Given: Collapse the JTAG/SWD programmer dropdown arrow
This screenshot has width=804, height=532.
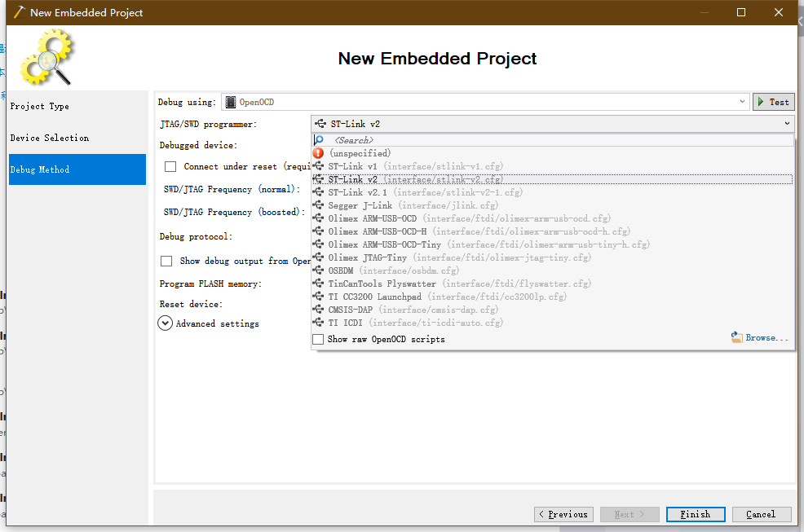Looking at the screenshot, I should 787,124.
